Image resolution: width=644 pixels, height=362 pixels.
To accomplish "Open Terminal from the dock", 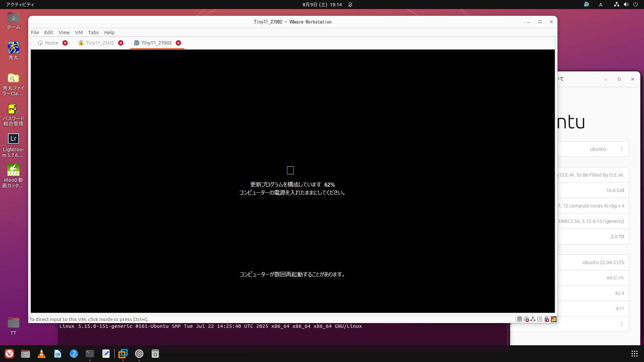I will point(90,354).
